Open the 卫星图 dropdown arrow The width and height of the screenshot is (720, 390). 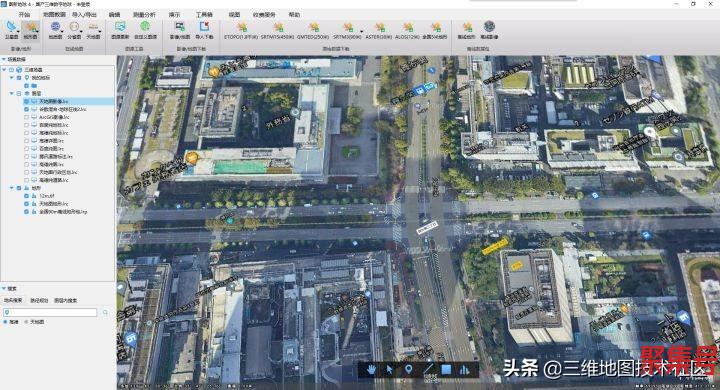click(x=18, y=31)
